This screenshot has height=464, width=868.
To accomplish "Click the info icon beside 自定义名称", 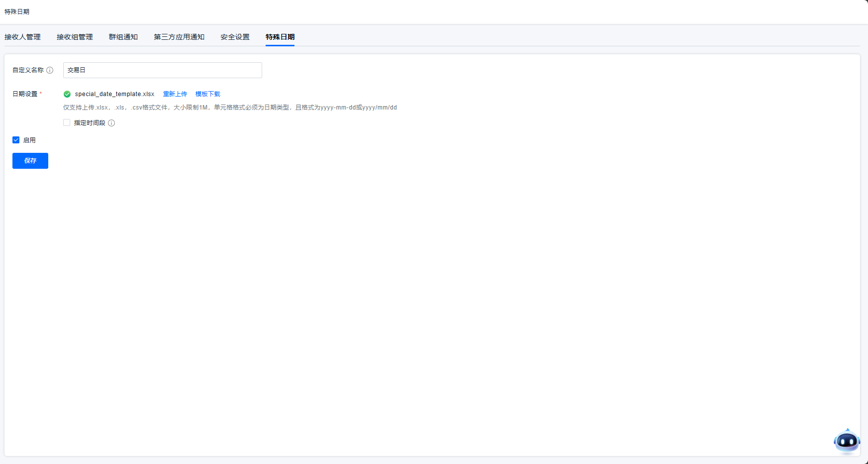I will (50, 70).
